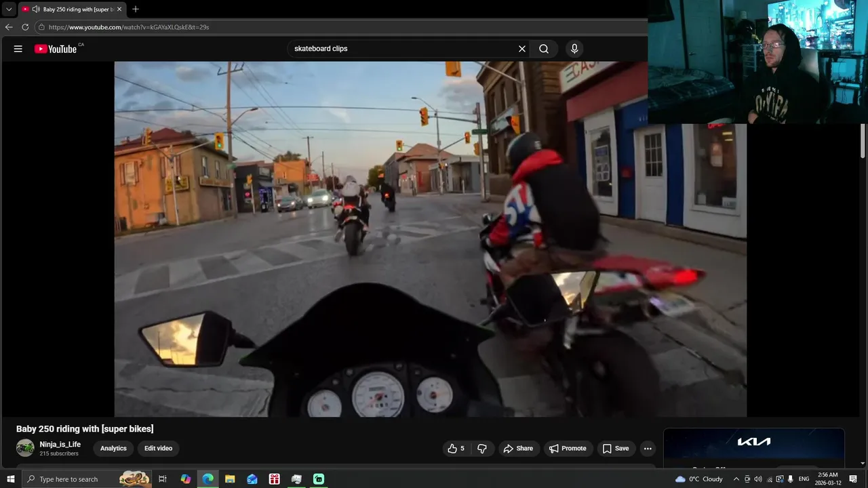
Task: Open a new browser tab
Action: [136, 9]
